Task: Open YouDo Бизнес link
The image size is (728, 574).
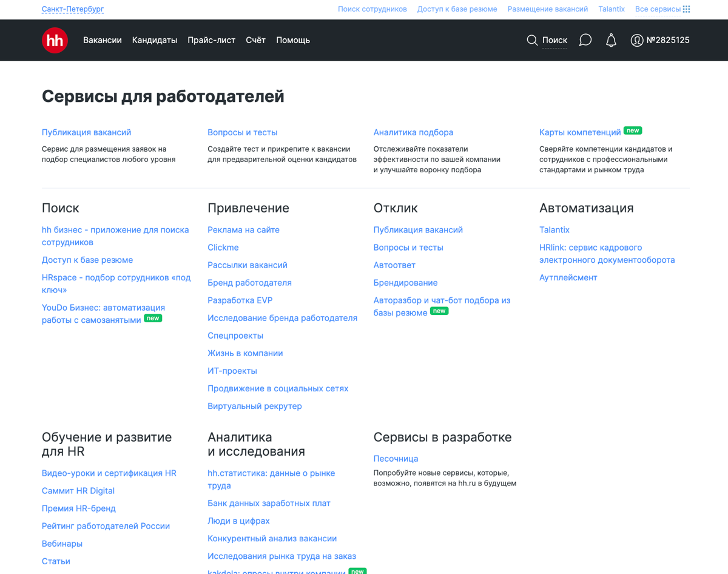Action: click(103, 314)
